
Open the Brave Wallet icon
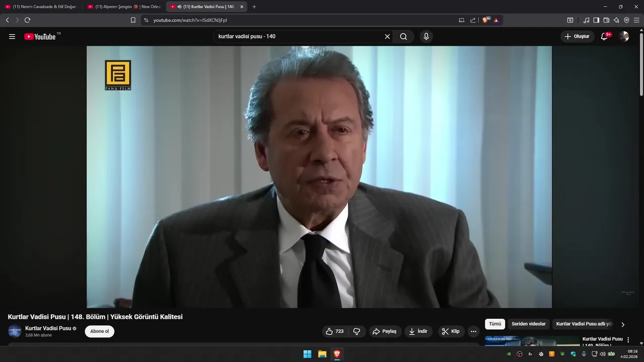click(606, 20)
